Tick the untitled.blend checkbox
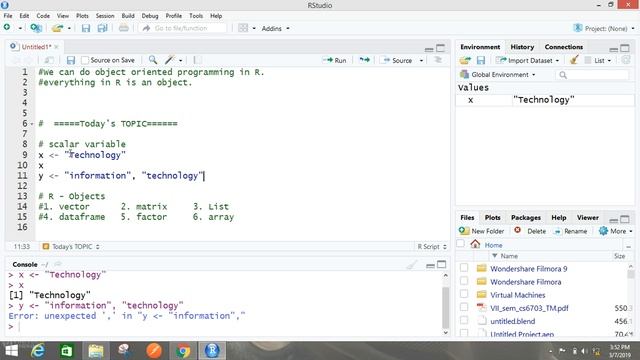The height and width of the screenshot is (360, 640). (x=464, y=320)
